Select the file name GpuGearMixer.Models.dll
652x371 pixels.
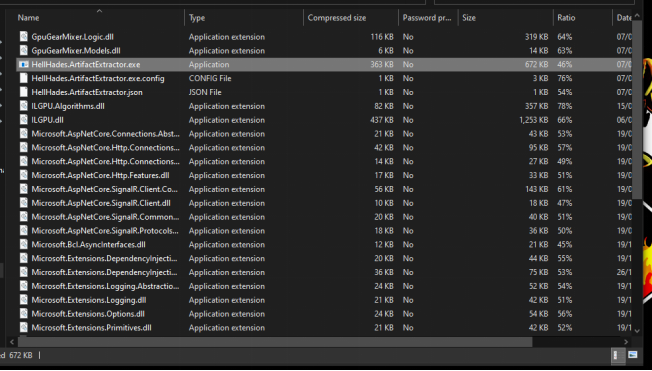[76, 50]
